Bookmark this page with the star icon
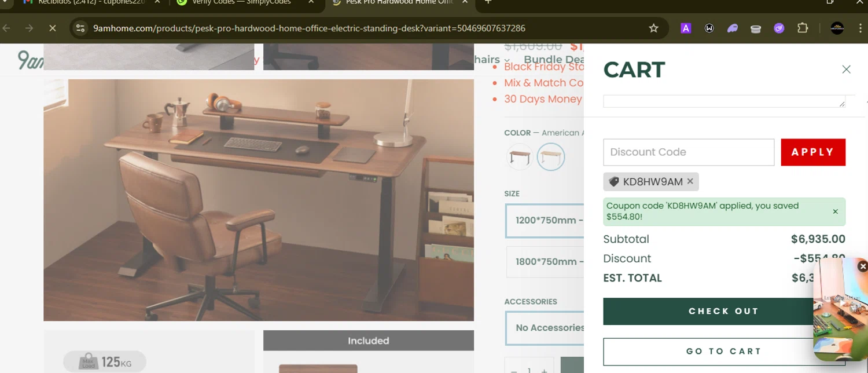868x373 pixels. 653,28
